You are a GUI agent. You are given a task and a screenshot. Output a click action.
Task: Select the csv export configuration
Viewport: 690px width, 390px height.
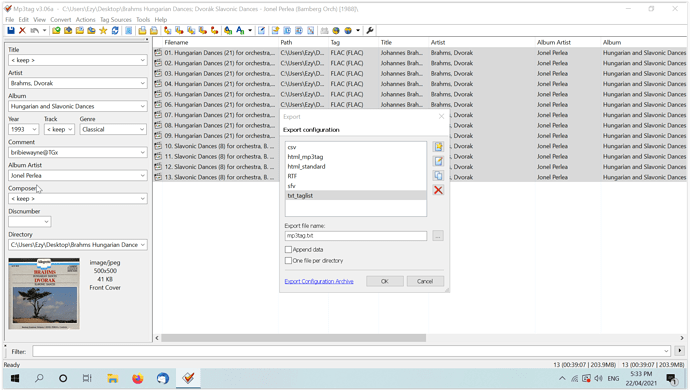[x=356, y=147]
